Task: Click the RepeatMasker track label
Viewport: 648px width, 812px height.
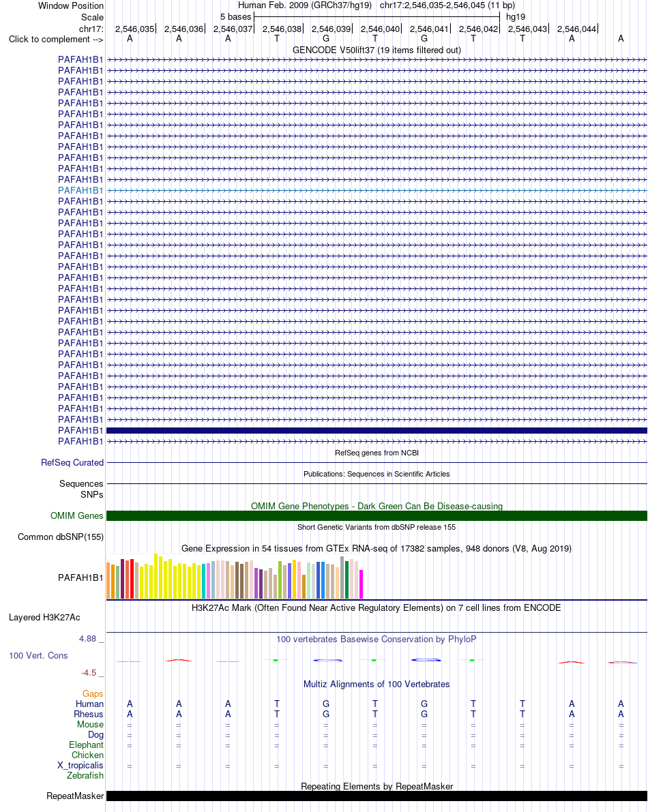Action: click(x=75, y=796)
